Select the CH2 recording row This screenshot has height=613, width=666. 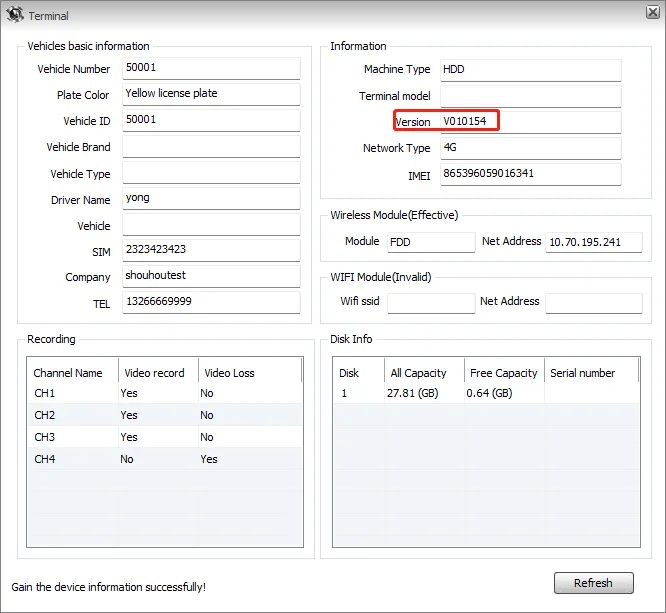click(165, 415)
